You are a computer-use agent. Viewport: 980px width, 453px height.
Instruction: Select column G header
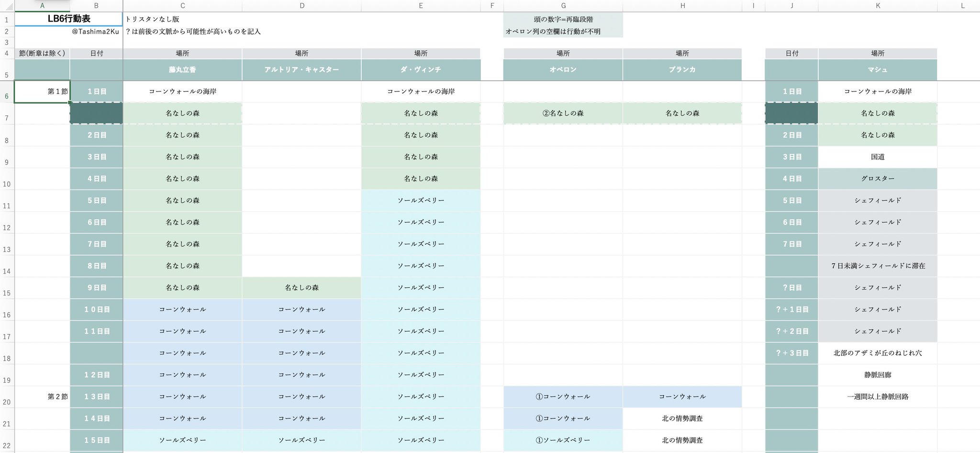(563, 6)
